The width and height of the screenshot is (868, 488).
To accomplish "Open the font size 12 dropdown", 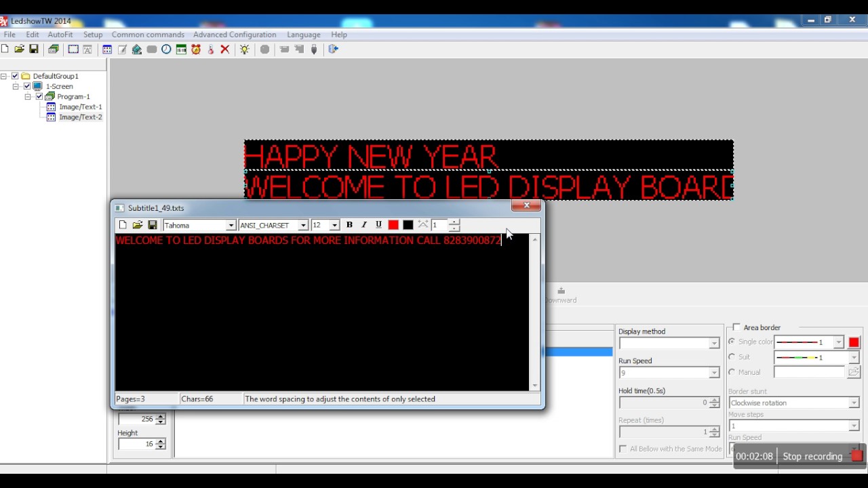I will (334, 225).
